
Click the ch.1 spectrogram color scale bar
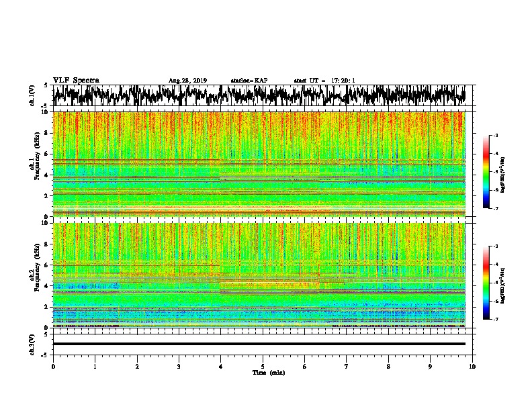coord(486,172)
